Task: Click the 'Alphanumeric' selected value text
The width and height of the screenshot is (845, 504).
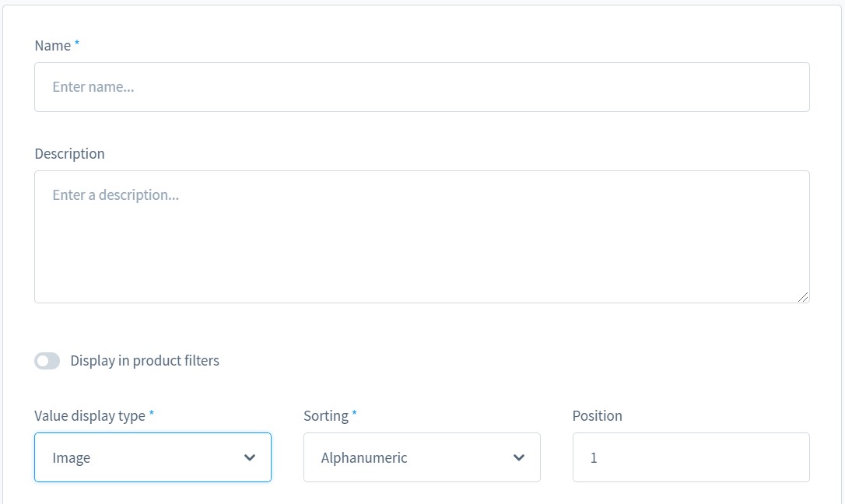Action: point(364,458)
